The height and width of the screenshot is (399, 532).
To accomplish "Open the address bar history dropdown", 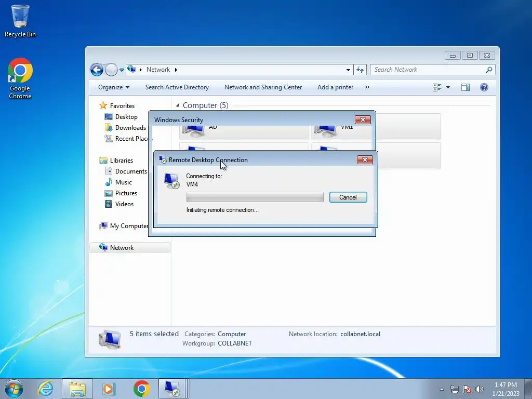I will (348, 70).
